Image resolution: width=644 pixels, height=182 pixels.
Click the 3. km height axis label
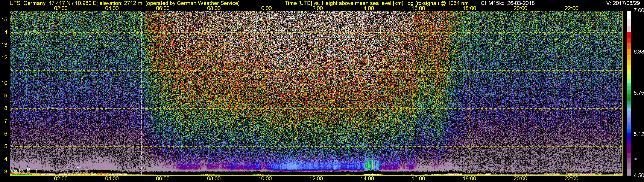(x=6, y=172)
